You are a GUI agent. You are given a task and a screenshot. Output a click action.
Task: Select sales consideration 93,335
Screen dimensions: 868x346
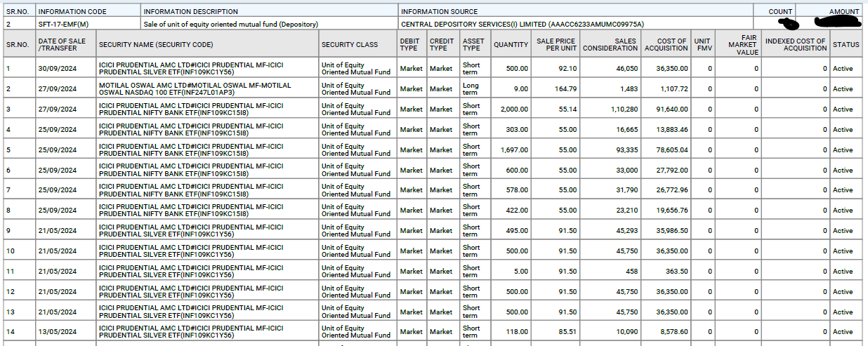pyautogui.click(x=626, y=150)
